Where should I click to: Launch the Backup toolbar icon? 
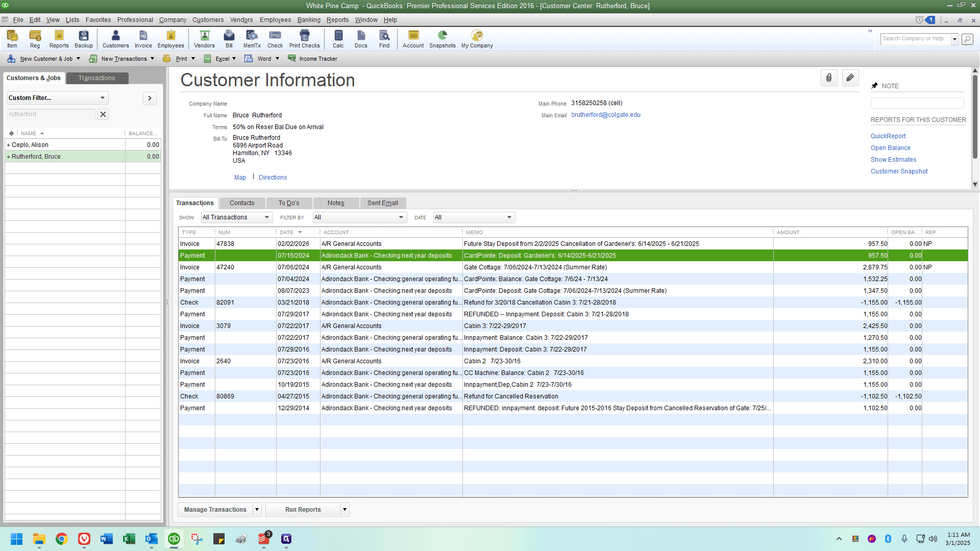click(x=84, y=39)
